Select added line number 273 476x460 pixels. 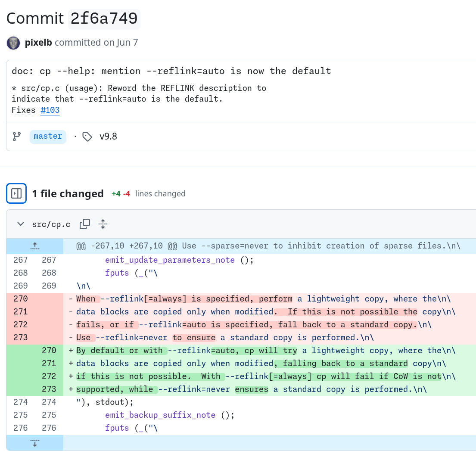tap(49, 389)
